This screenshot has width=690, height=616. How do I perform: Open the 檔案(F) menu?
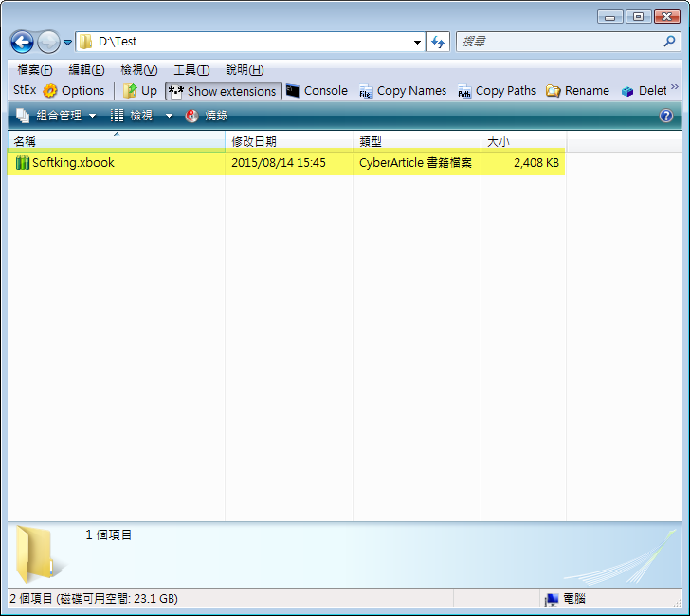35,70
